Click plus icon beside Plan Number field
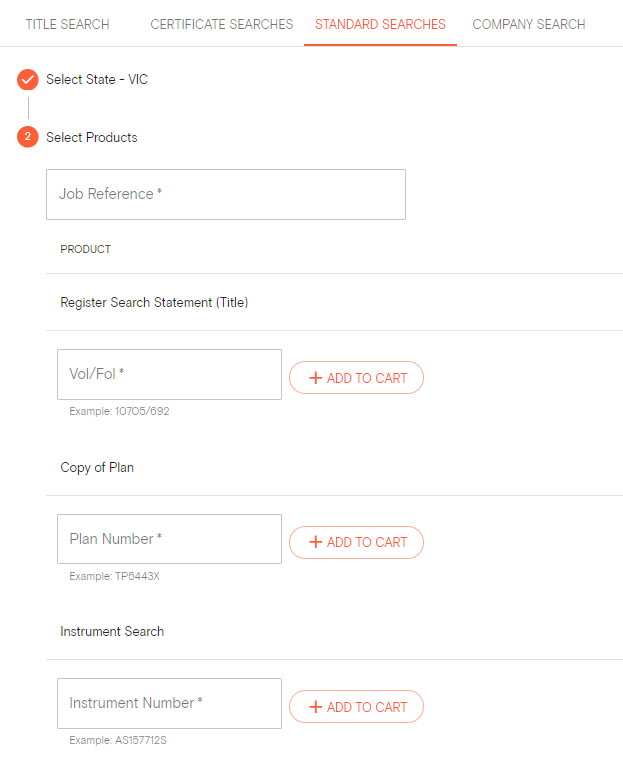The width and height of the screenshot is (623, 757). point(315,542)
